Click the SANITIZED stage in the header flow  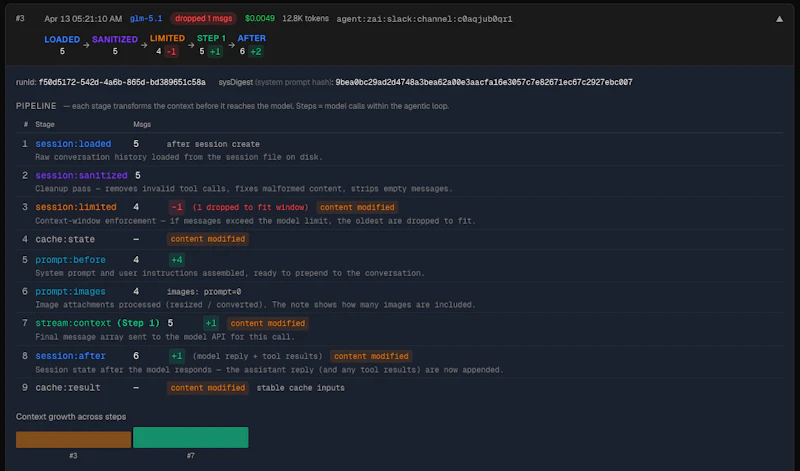[x=115, y=39]
